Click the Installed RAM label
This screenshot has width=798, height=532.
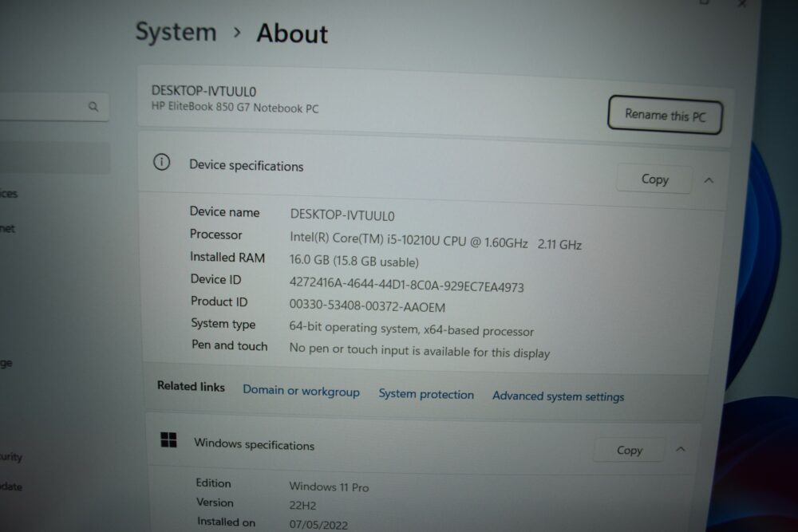(x=227, y=258)
